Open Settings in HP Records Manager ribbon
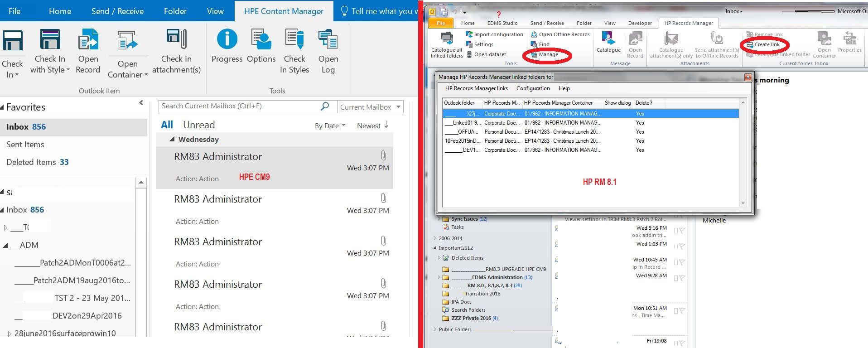Screen dimensions: 868x348 [x=479, y=44]
